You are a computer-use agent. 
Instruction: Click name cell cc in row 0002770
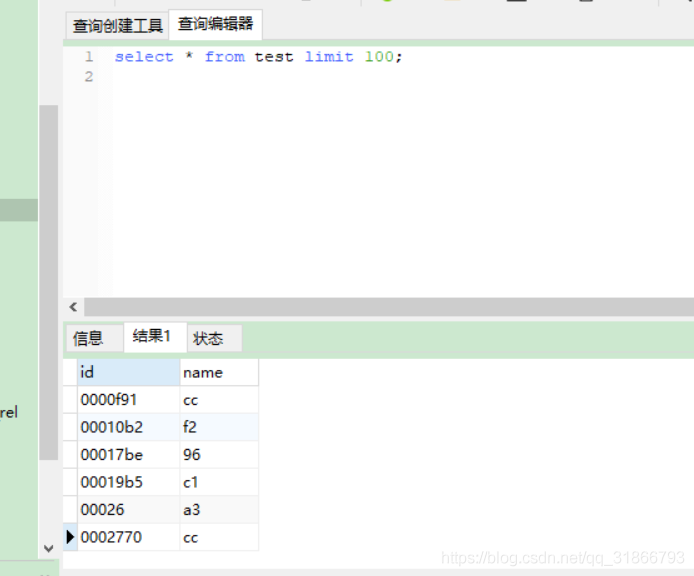[x=219, y=537]
